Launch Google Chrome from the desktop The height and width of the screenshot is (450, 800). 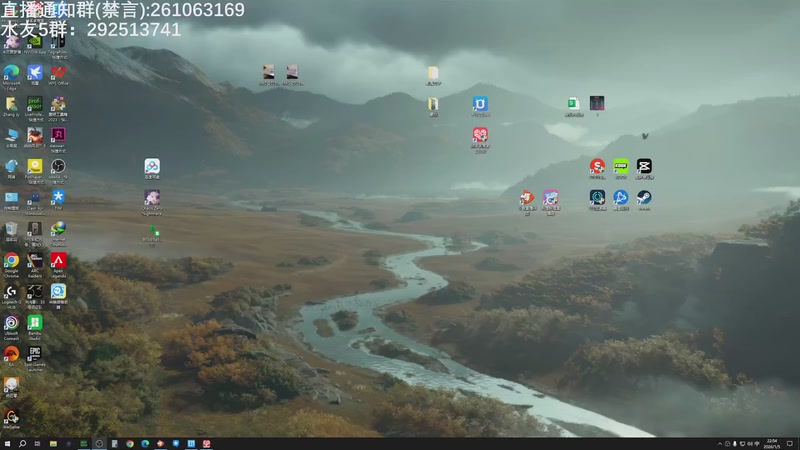click(11, 264)
